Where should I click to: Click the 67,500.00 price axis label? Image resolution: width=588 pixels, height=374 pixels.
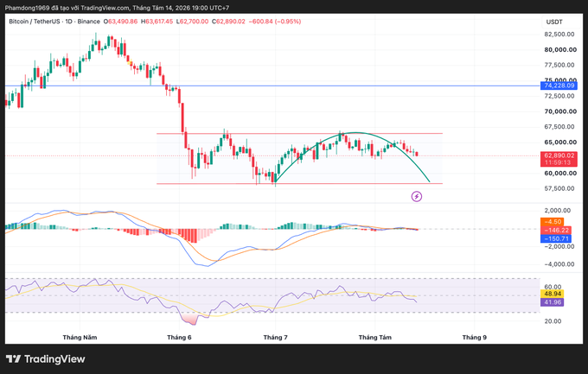click(x=559, y=127)
